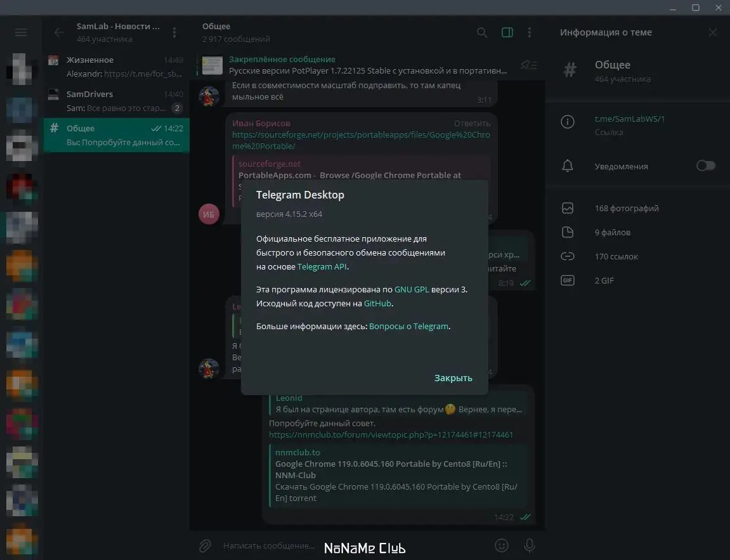Click the Leonid quoted reply
This screenshot has height=560, width=730.
[x=398, y=403]
